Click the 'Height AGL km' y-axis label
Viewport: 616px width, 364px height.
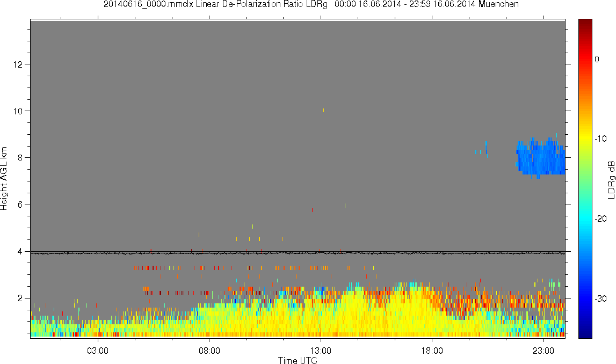[4, 178]
